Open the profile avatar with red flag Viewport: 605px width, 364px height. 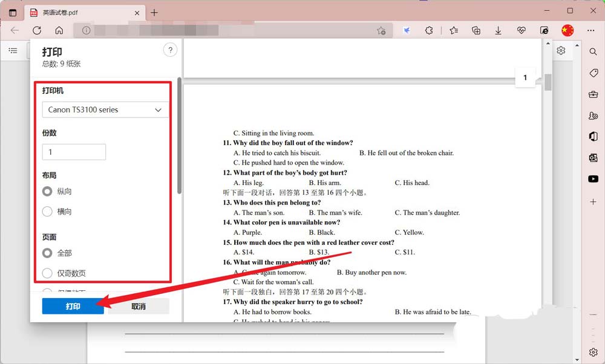coord(567,30)
